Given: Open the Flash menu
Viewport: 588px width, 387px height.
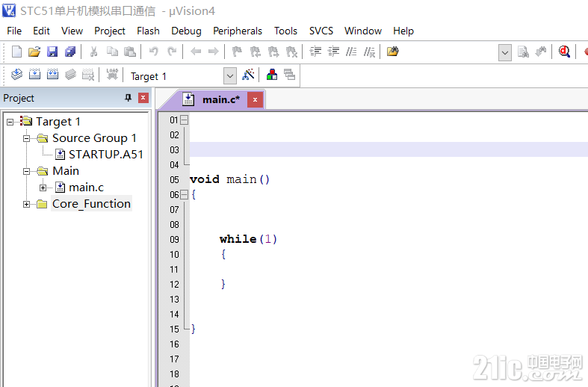Looking at the screenshot, I should point(148,31).
